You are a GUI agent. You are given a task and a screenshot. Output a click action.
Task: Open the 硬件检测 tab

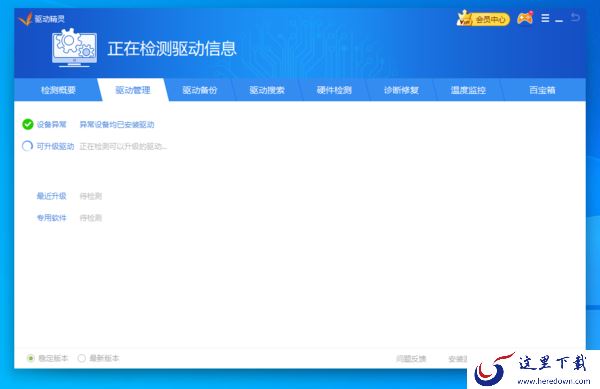334,90
